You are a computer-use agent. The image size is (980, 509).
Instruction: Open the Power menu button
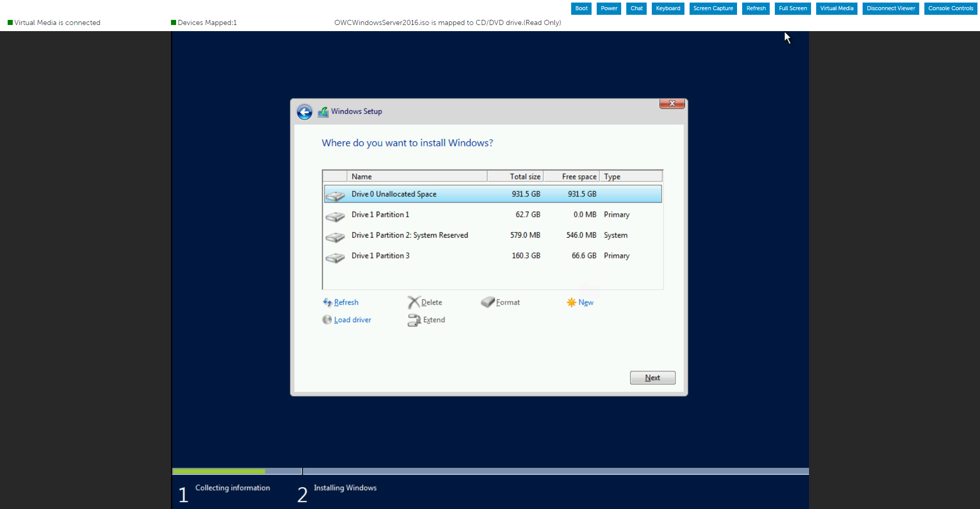[x=609, y=9]
